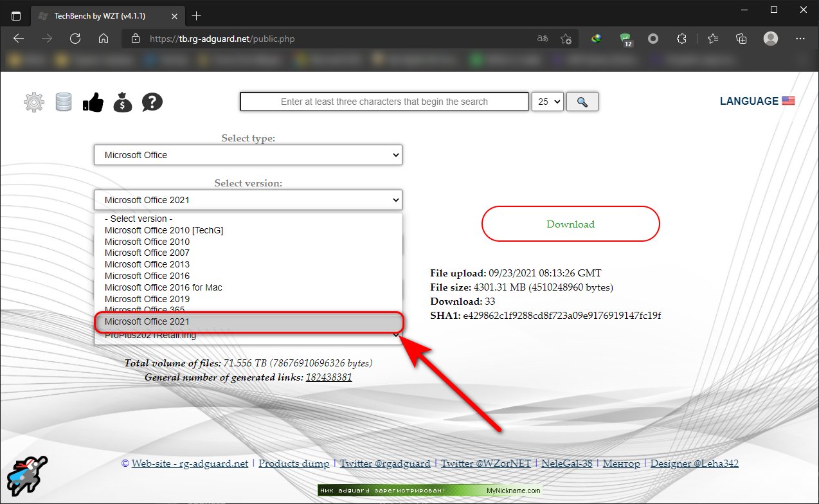Open the settings gear icon
819x504 pixels.
(x=34, y=102)
